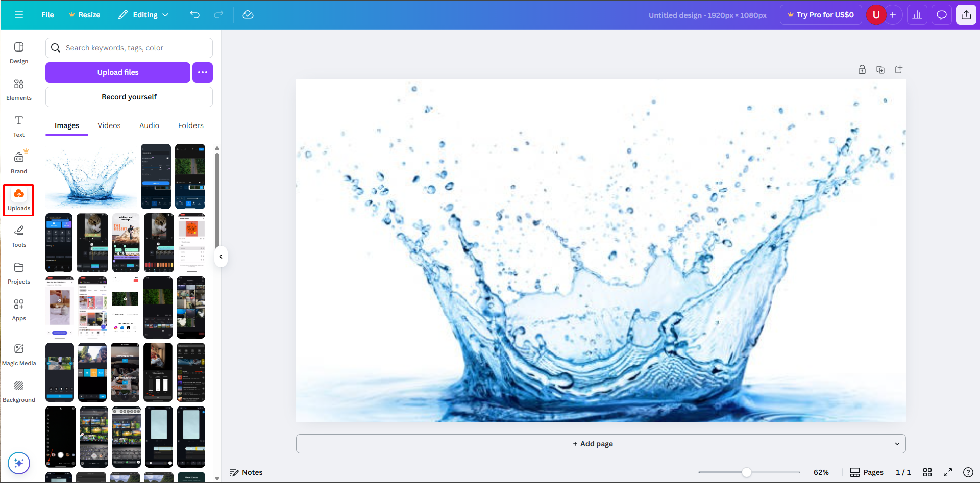980x483 pixels.
Task: Select the water splash thumbnail in uploads
Action: click(x=90, y=176)
